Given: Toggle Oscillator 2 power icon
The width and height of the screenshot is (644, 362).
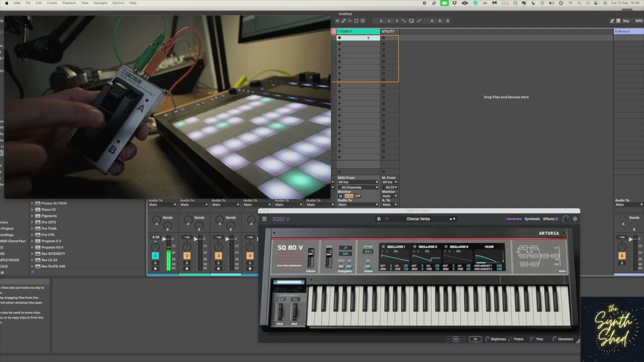Looking at the screenshot, I should click(415, 247).
